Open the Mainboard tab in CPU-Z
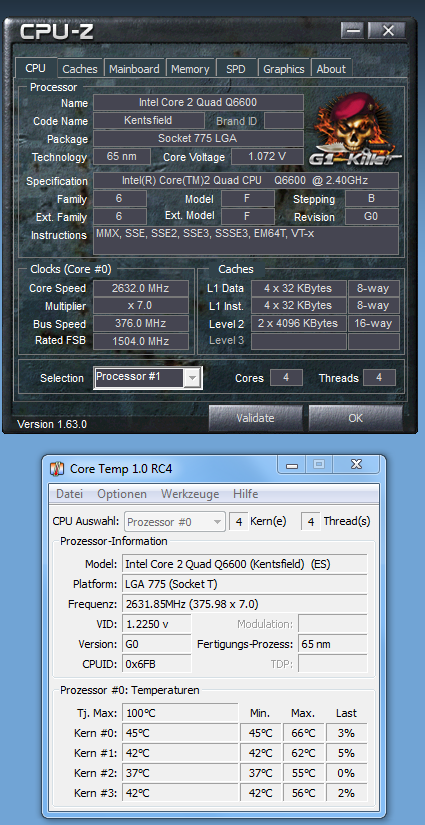425x825 pixels. 134,69
